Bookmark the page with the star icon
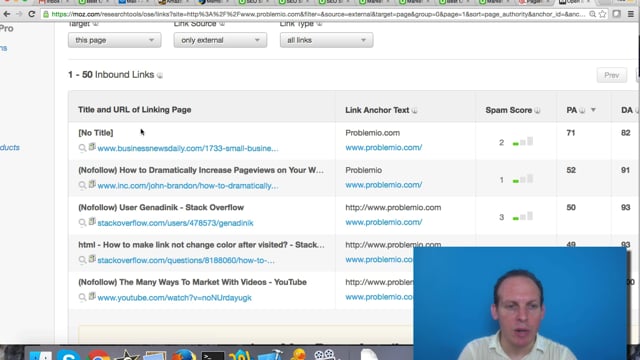 pyautogui.click(x=603, y=14)
